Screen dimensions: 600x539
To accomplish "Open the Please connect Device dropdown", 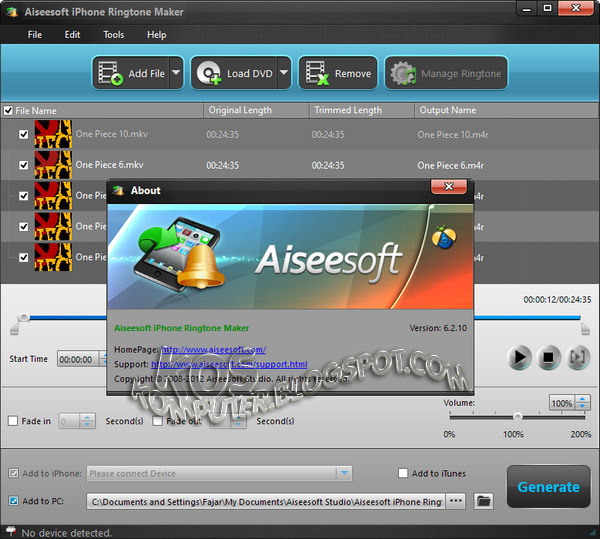I will 219,474.
